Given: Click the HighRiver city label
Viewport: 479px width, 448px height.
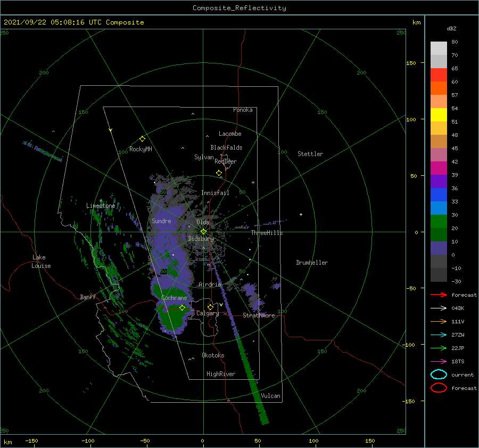Looking at the screenshot, I should click(221, 374).
